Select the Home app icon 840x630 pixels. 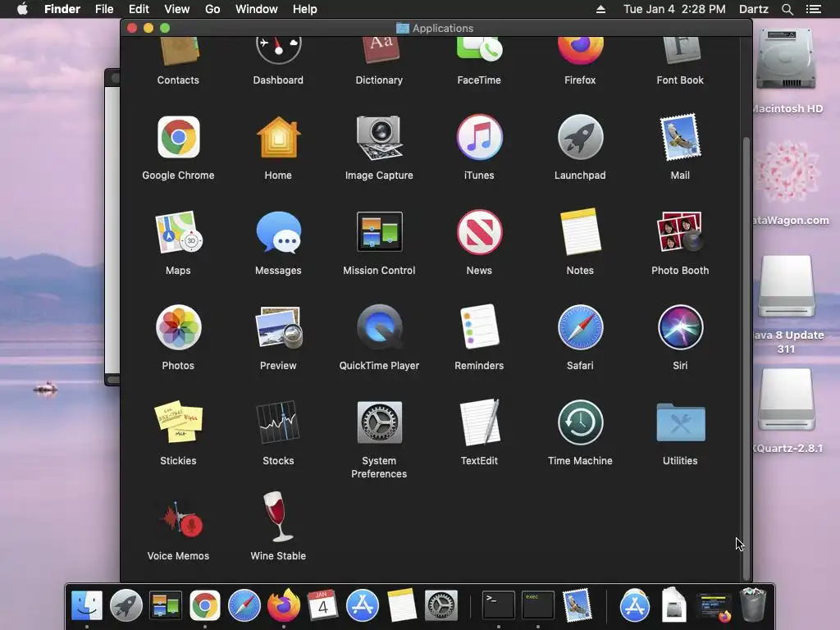[278, 137]
